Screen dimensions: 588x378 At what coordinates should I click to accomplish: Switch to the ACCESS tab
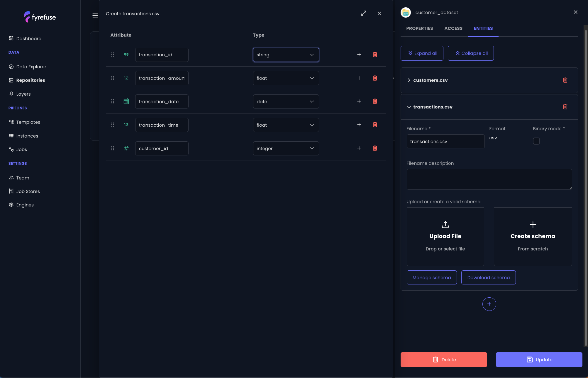click(x=453, y=28)
